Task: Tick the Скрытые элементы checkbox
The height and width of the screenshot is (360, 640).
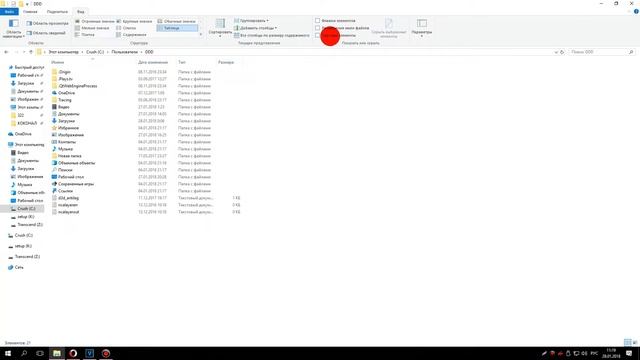Action: tap(317, 35)
